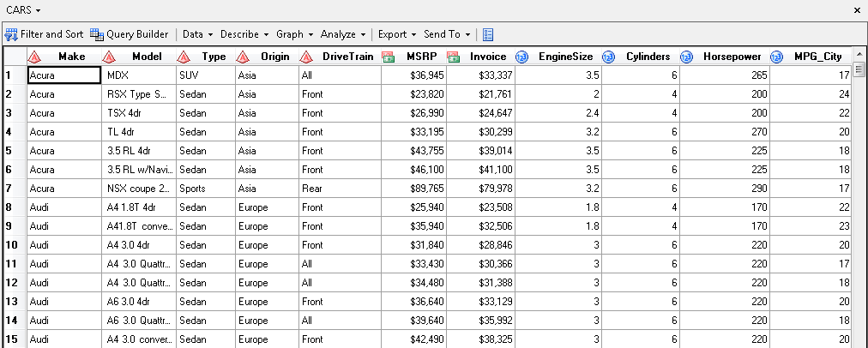This screenshot has width=868, height=348.
Task: Click the $42,490 MSRP cell
Action: pos(413,339)
